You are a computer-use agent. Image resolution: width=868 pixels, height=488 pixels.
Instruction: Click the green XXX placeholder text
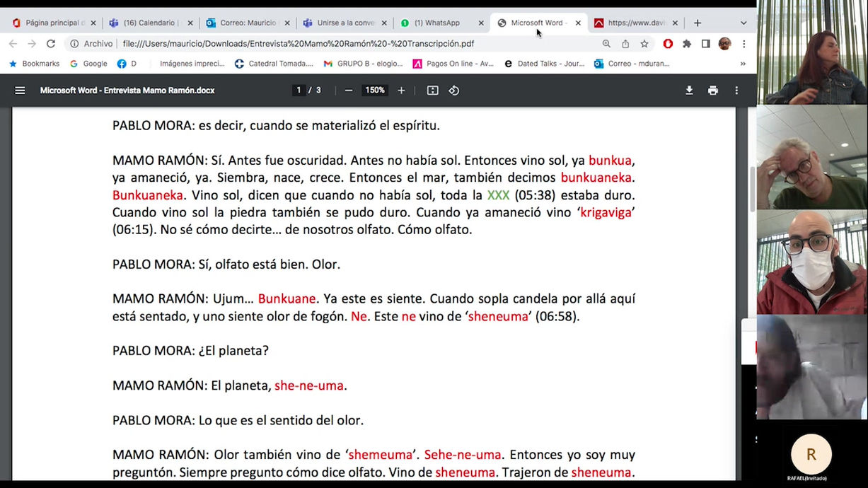[498, 195]
